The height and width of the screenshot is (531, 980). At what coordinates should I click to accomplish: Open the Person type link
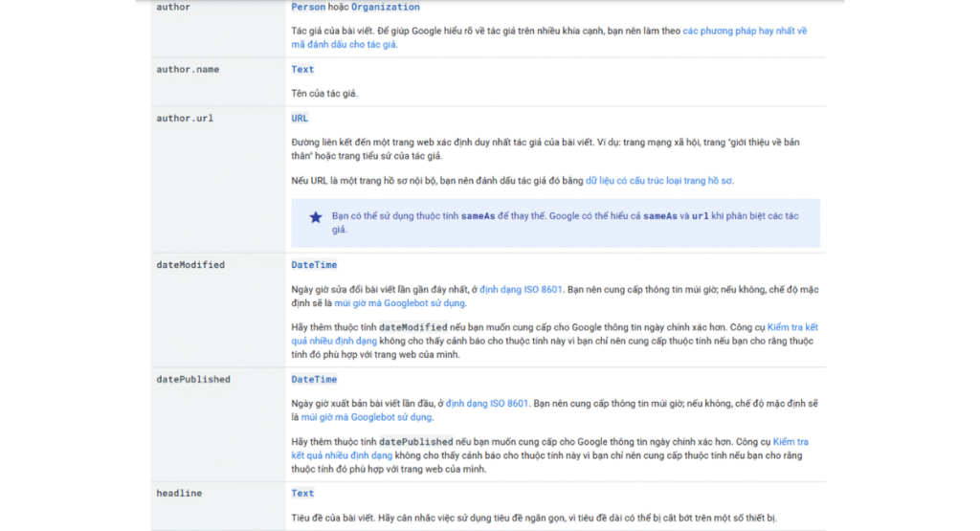coord(308,8)
